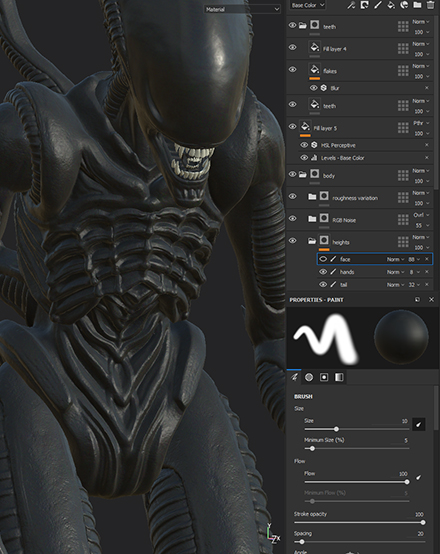
Task: Close the Properties - Paint panel
Action: pyautogui.click(x=431, y=300)
